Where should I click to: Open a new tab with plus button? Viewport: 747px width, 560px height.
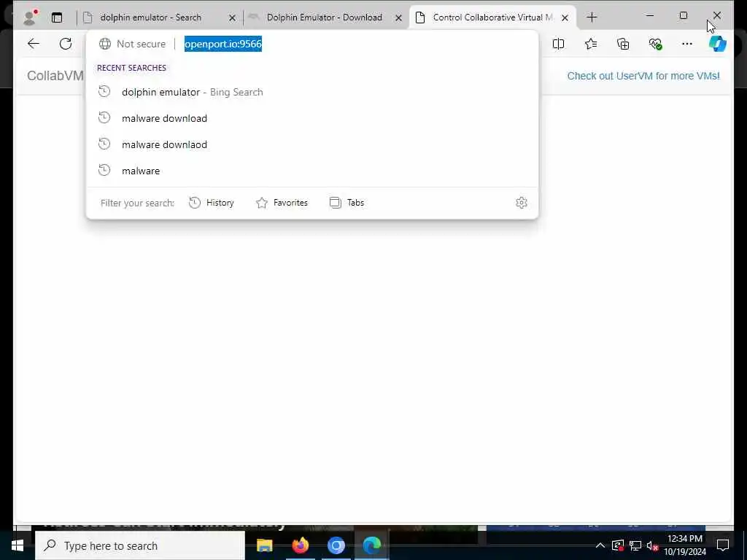point(592,17)
